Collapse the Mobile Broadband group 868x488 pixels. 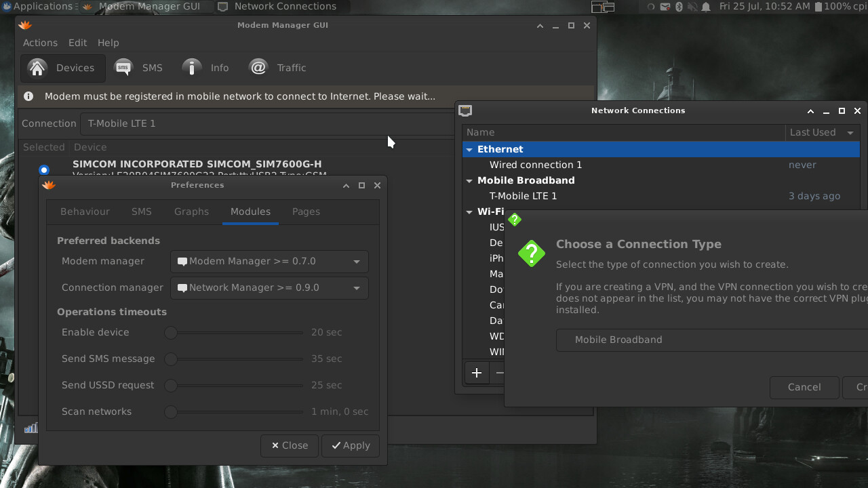pos(469,180)
